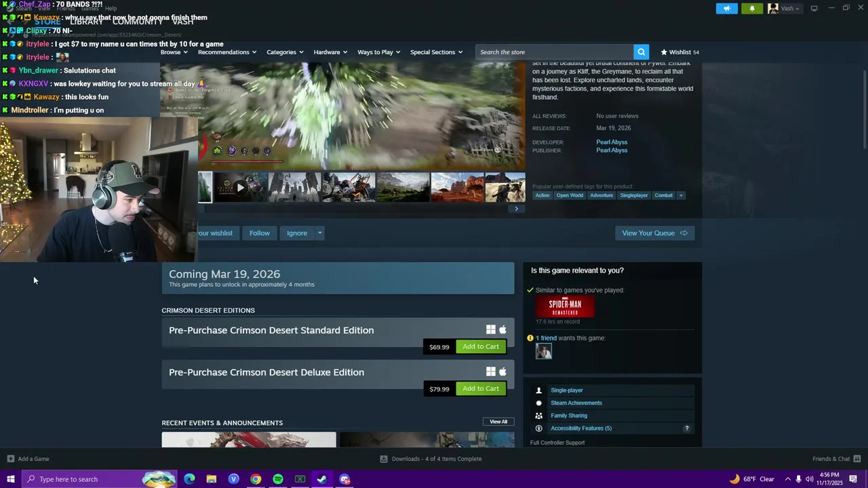Open the green notifications bell
The width and height of the screenshot is (868, 488).
752,8
